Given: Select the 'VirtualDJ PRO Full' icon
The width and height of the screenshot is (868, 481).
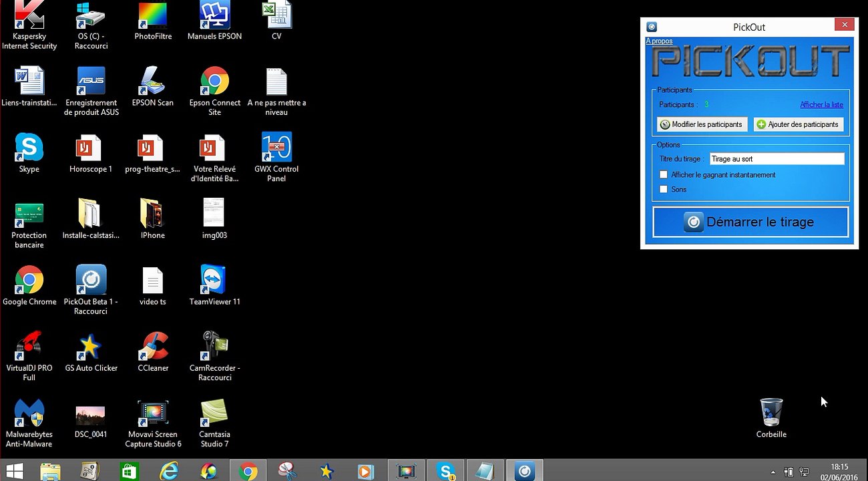Looking at the screenshot, I should click(x=29, y=356).
